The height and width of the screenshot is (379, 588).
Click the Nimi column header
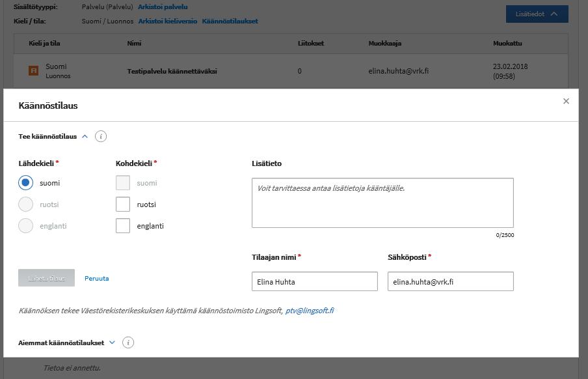(x=134, y=43)
